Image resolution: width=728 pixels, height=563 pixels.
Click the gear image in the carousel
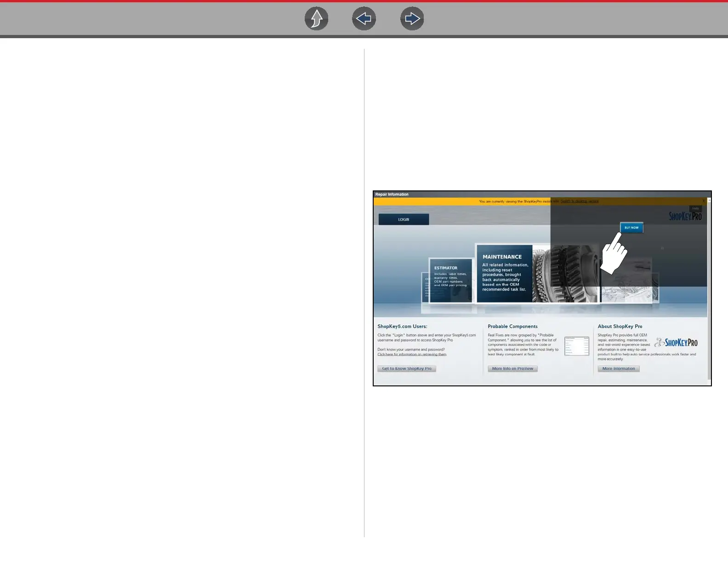click(565, 274)
